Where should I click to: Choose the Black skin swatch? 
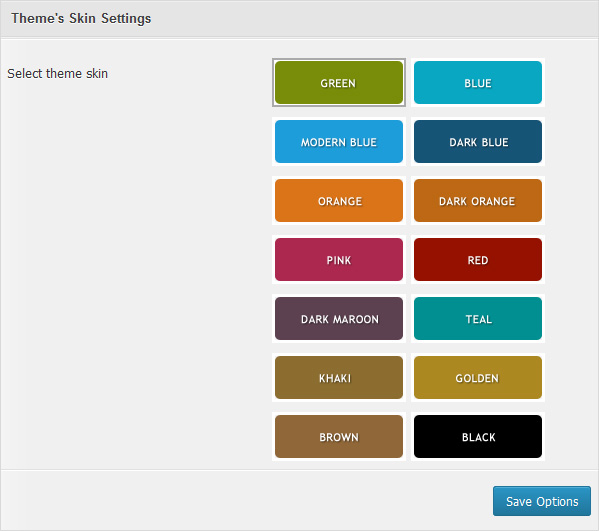tap(478, 437)
